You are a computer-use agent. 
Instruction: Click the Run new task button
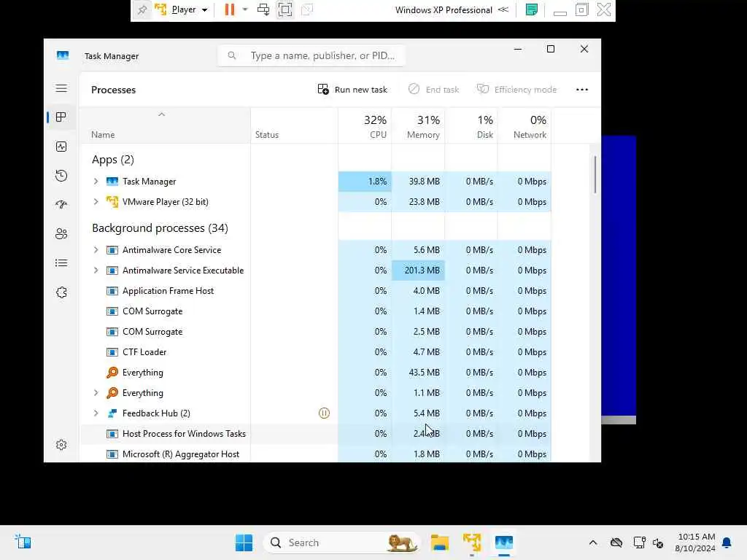352,90
